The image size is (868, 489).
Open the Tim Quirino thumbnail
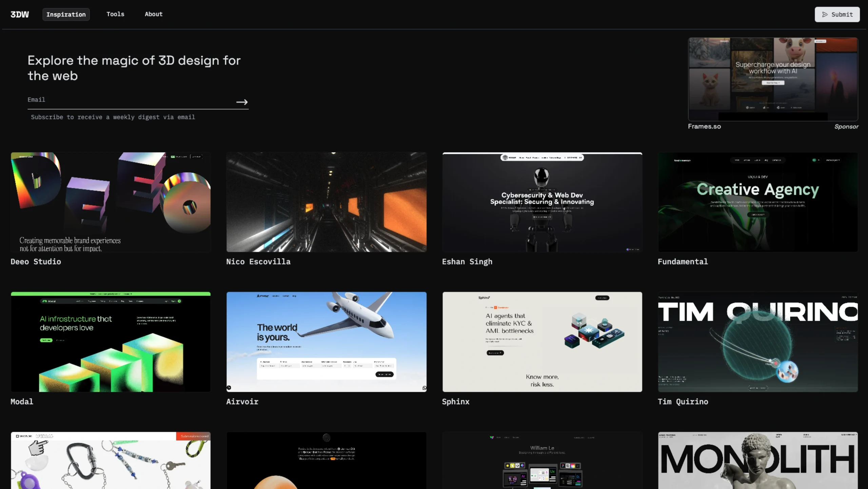click(x=758, y=342)
